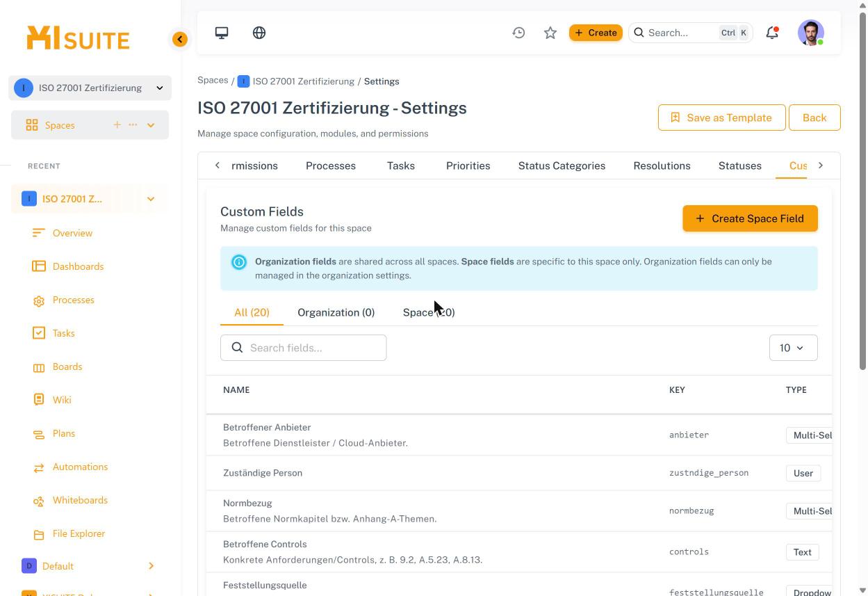Add a new space with plus icon
This screenshot has height=596, width=868.
pos(117,124)
